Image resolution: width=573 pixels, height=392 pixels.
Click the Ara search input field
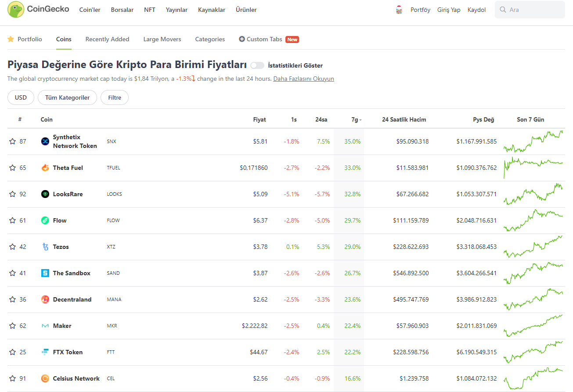[x=530, y=10]
